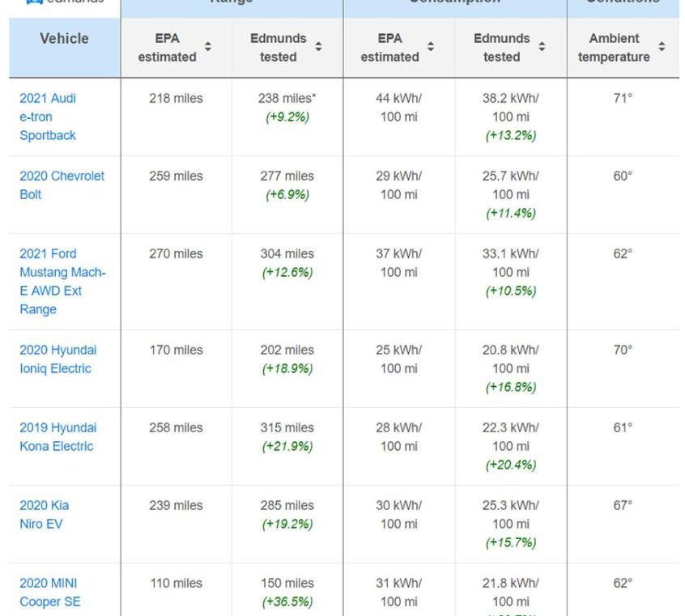685x616 pixels.
Task: Select the '61°' temperature cell
Action: click(623, 427)
